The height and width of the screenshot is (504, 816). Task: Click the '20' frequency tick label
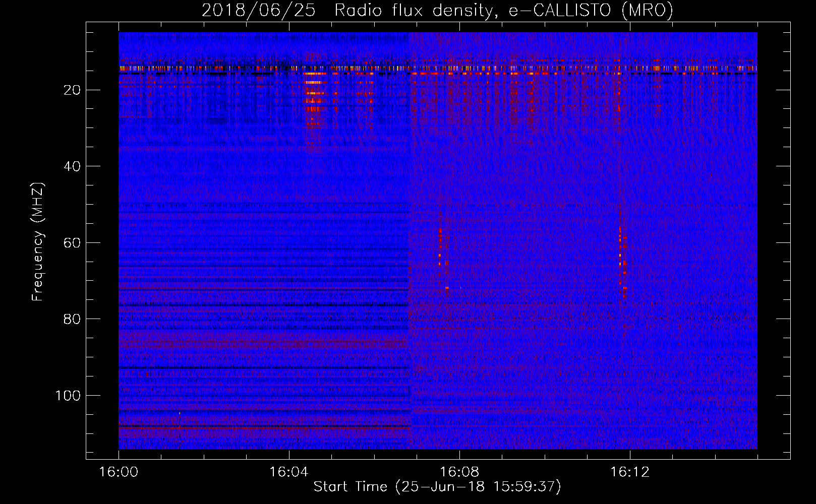click(x=73, y=90)
